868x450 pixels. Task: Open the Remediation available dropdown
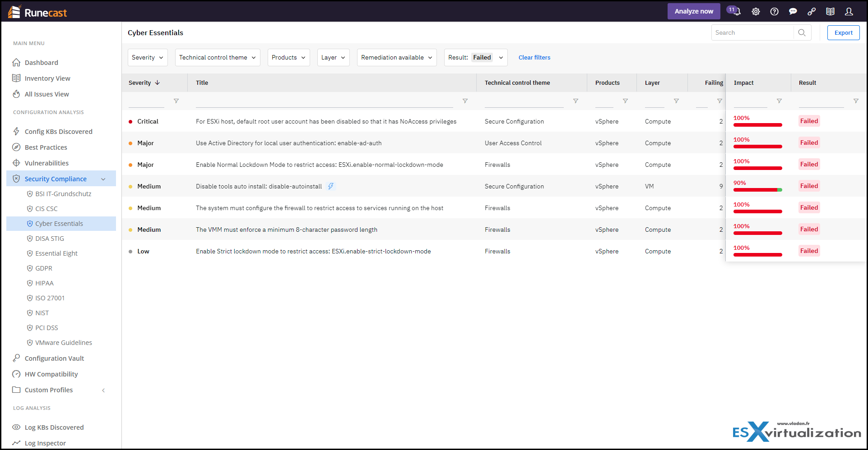coord(397,57)
